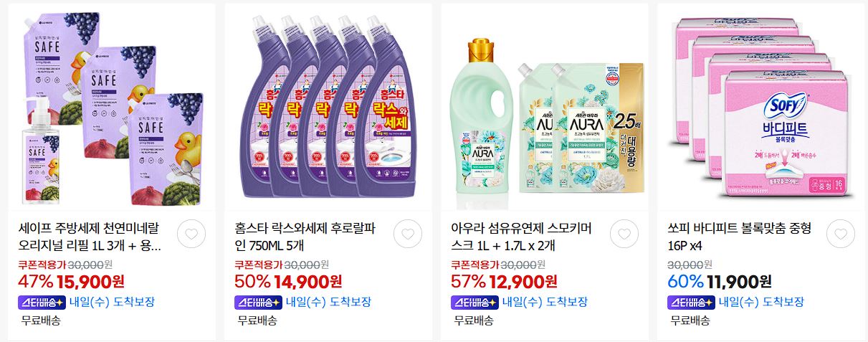Click the 60% 11,900원 price for Sofy

[x=720, y=281]
